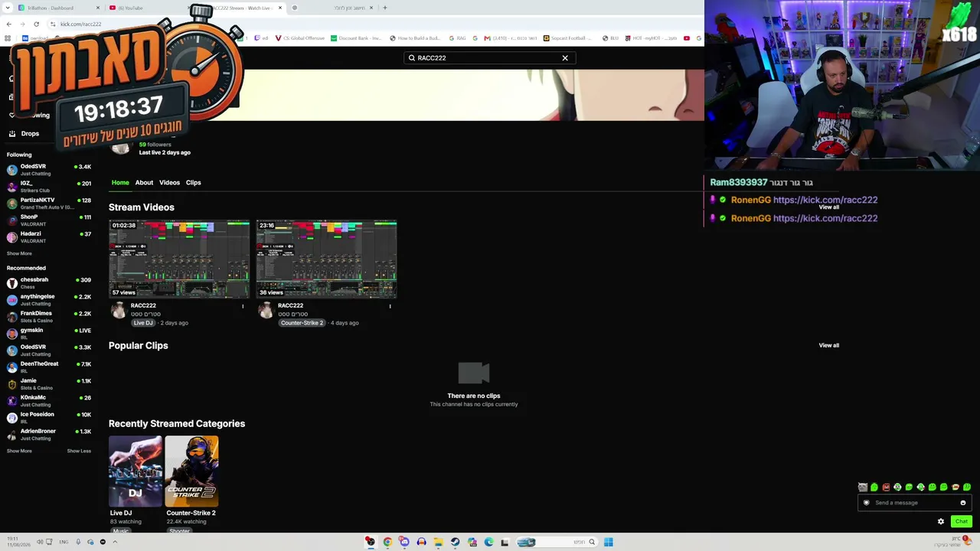The image size is (980, 551).
Task: Open a new browser tab
Action: (x=385, y=8)
